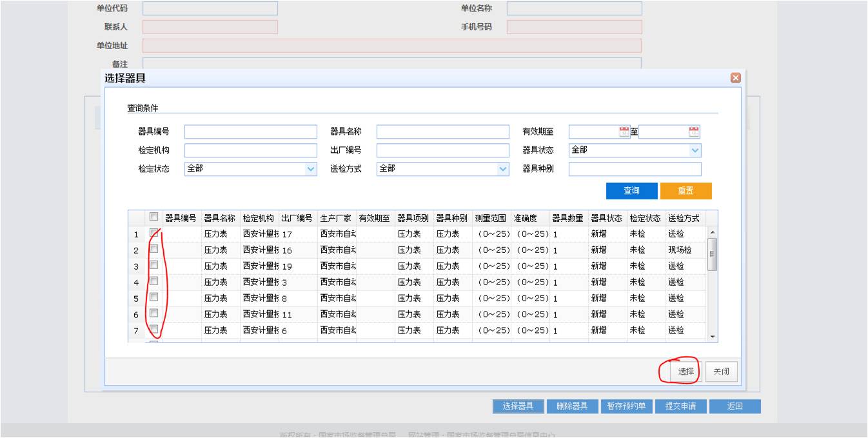Click the 提交申请 button

point(681,406)
